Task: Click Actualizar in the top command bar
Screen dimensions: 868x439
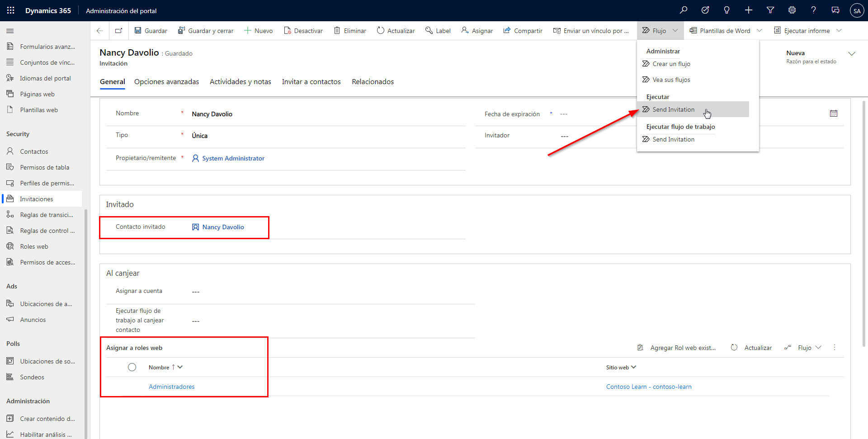Action: coord(396,31)
